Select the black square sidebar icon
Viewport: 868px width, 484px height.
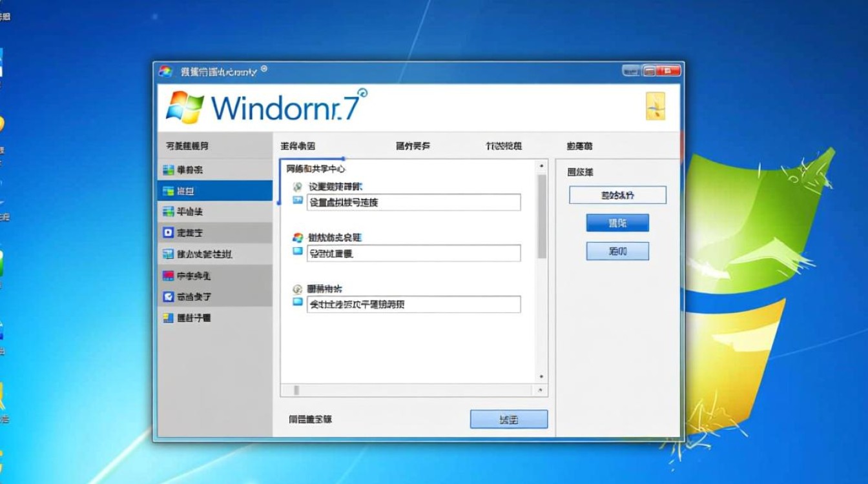coord(168,232)
